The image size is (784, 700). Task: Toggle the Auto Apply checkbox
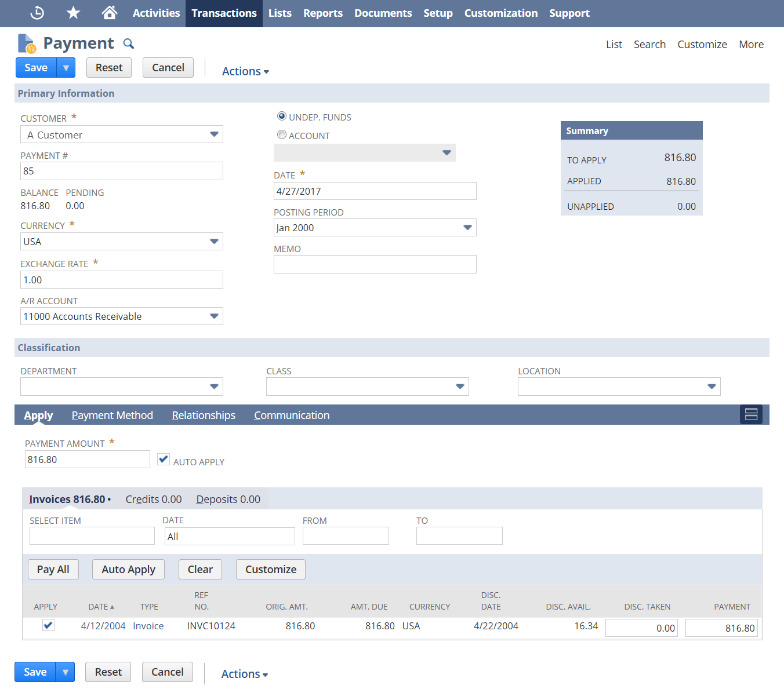pyautogui.click(x=164, y=460)
